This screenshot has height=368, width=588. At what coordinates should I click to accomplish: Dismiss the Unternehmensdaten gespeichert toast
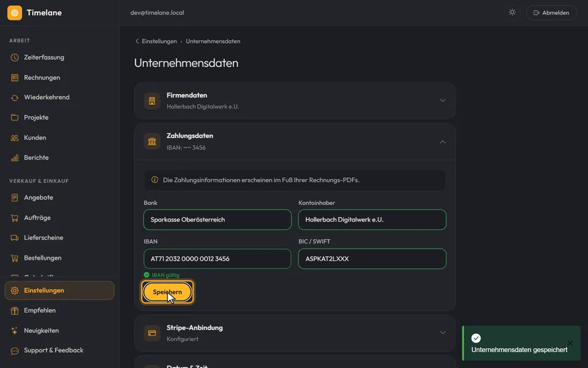[x=570, y=343]
